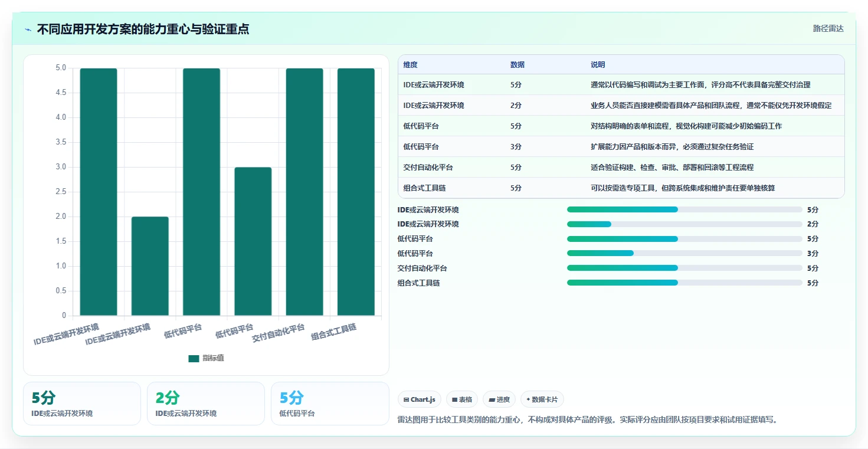Image resolution: width=868 pixels, height=449 pixels.
Task: Toggle the 指标值 legend color box
Action: click(x=194, y=358)
